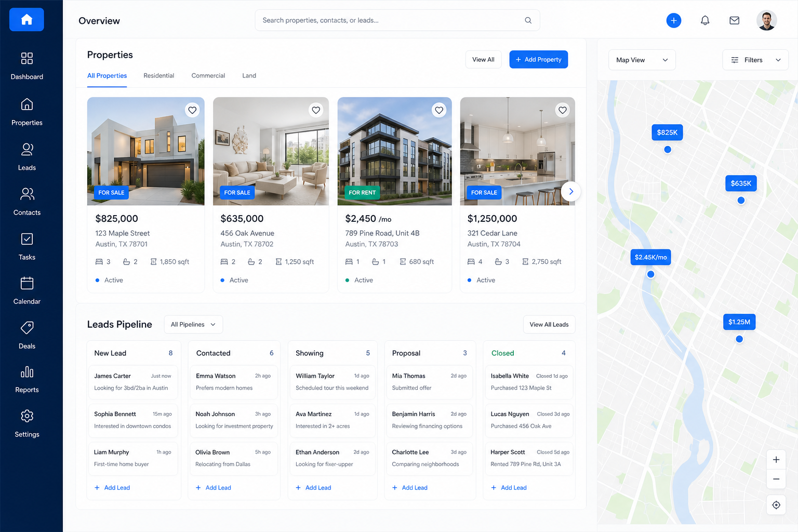
Task: Focus the search properties input field
Action: pos(397,20)
